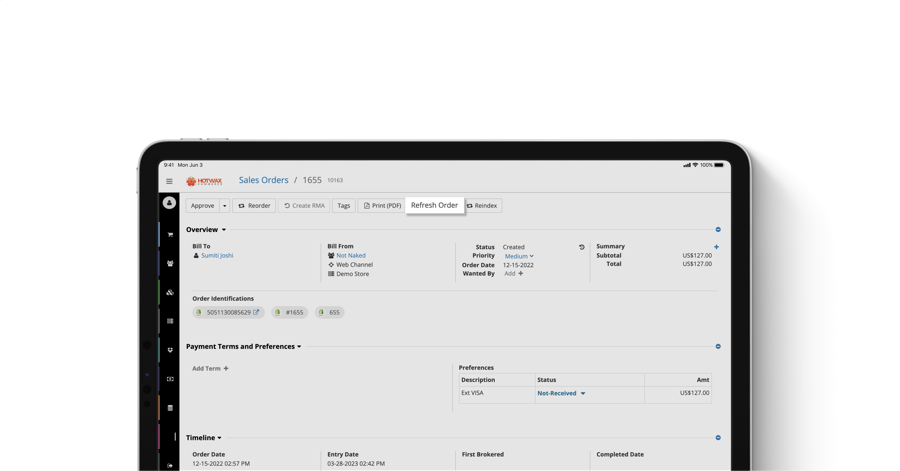Open external link icon beside 5051130085629

[x=256, y=312]
